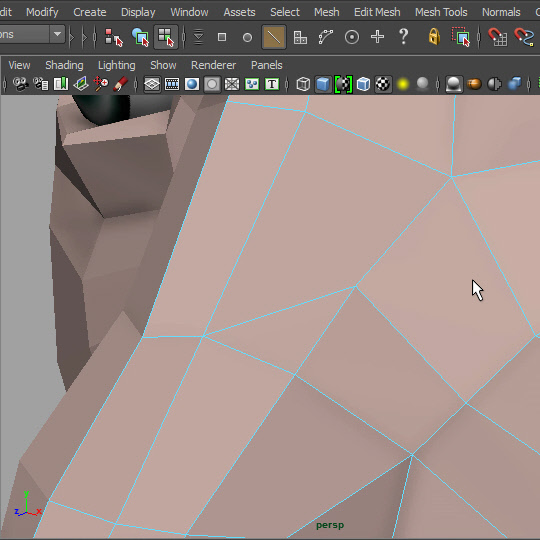
Task: Click the yellow use all lights icon
Action: coord(403,84)
